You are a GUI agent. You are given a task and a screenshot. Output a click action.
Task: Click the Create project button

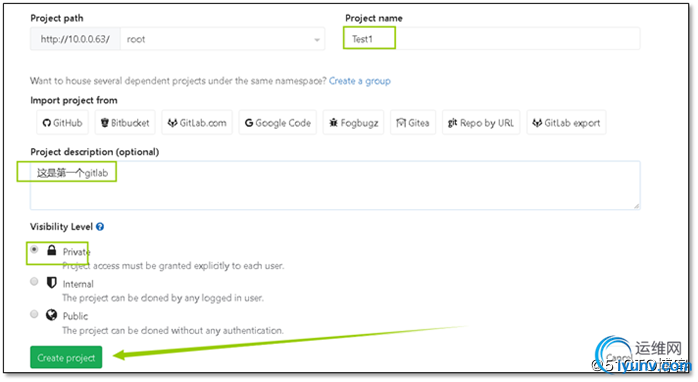pyautogui.click(x=66, y=358)
